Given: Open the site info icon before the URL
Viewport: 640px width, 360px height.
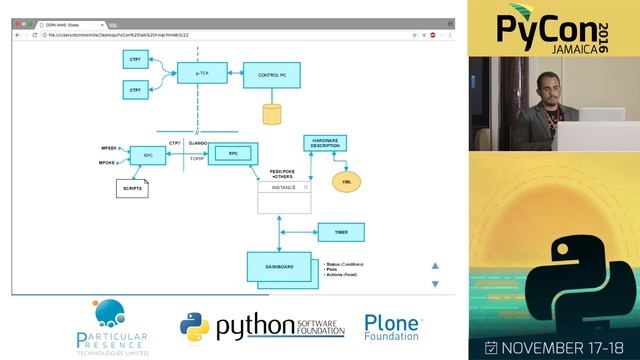Looking at the screenshot, I should pyautogui.click(x=44, y=35).
